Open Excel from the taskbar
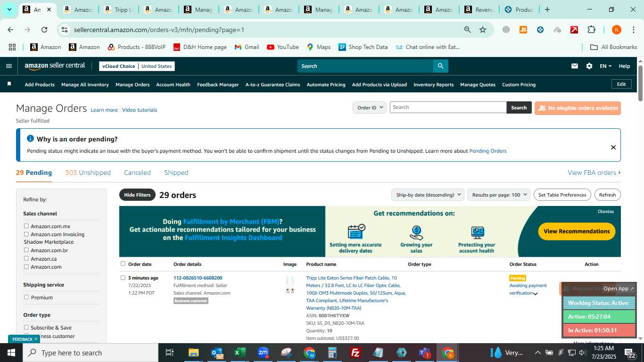The height and width of the screenshot is (362, 644). [239, 353]
